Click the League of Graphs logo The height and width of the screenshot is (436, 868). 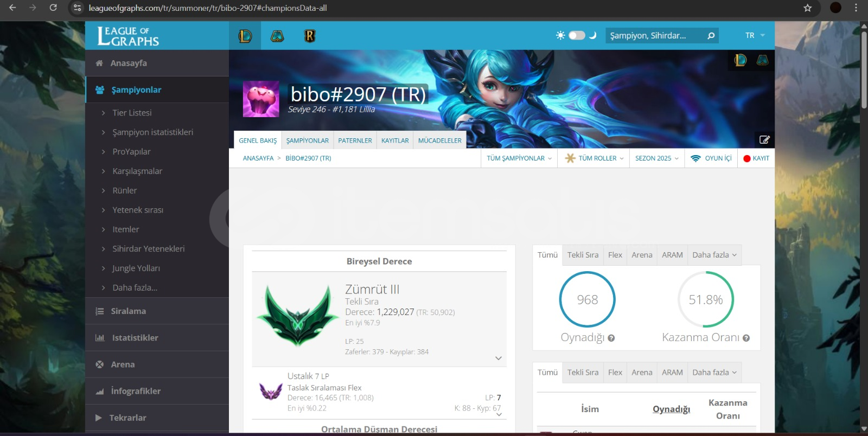128,36
